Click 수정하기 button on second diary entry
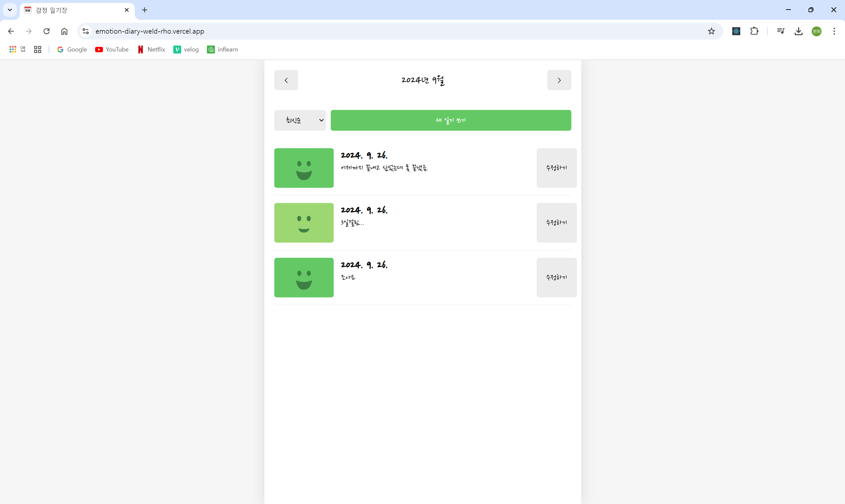845x504 pixels. tap(557, 222)
